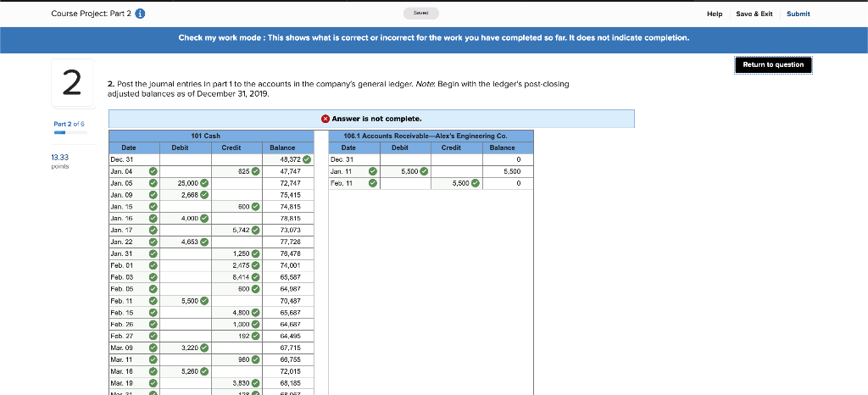
Task: Open the Course Project info icon
Action: (x=141, y=14)
